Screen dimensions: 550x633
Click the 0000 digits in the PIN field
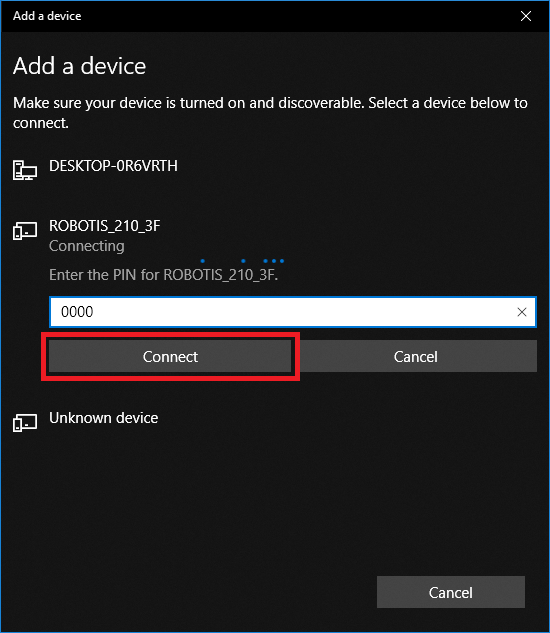click(77, 312)
